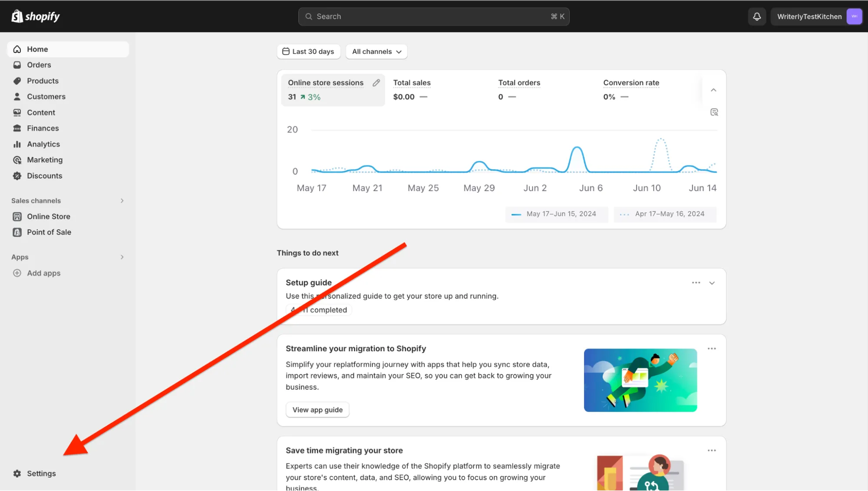868x491 pixels.
Task: Toggle the May 17–Jun 15, 2024 legend
Action: 557,214
